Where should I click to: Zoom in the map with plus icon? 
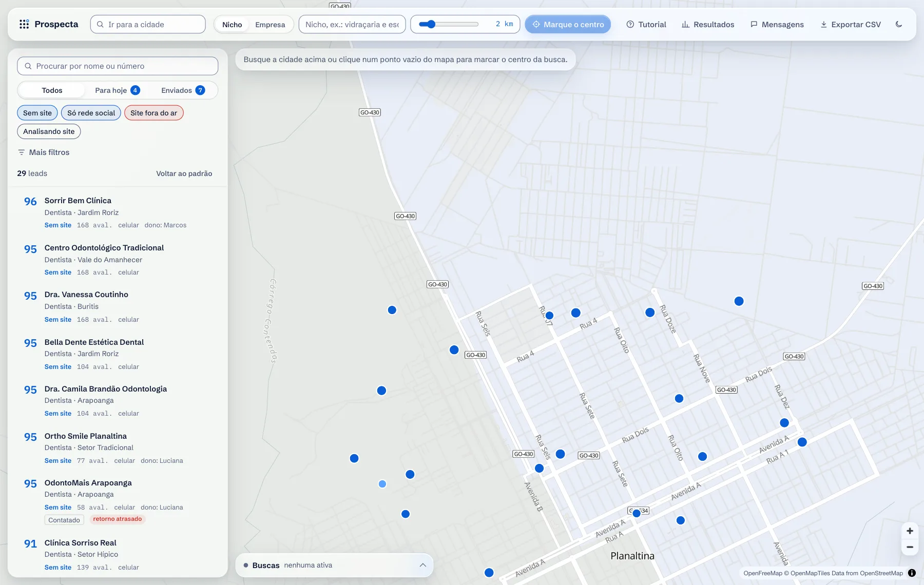910,531
